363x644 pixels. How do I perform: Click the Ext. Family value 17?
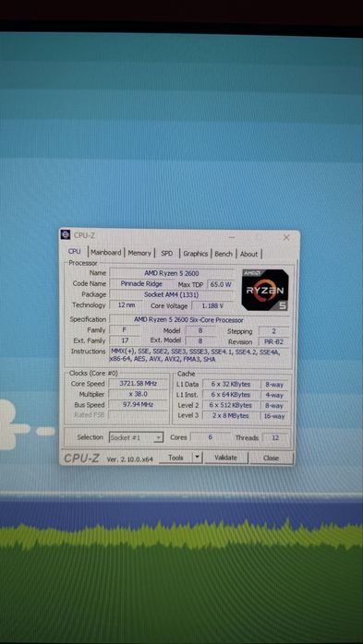[x=125, y=340]
